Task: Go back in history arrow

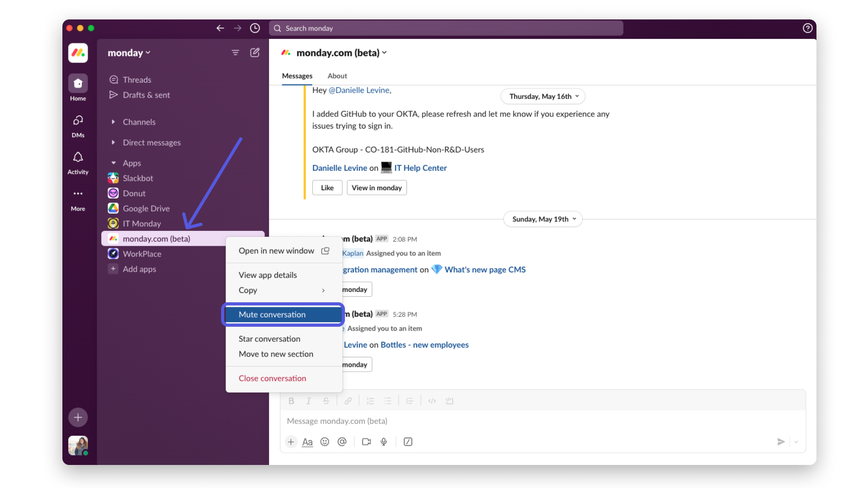Action: point(220,28)
